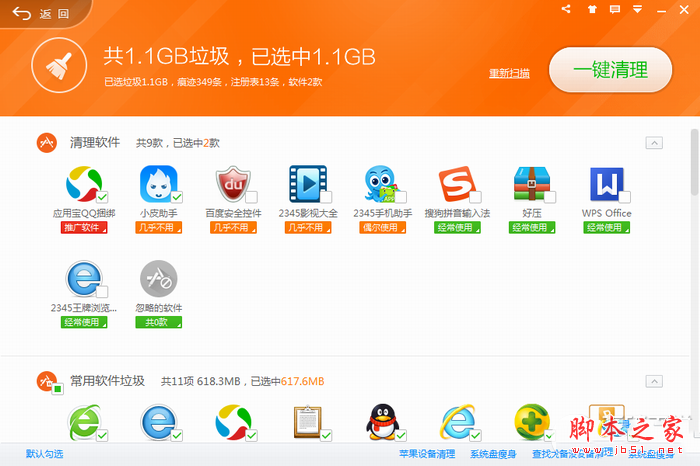Select the 应用宝QQ捆绑 software icon

84,184
